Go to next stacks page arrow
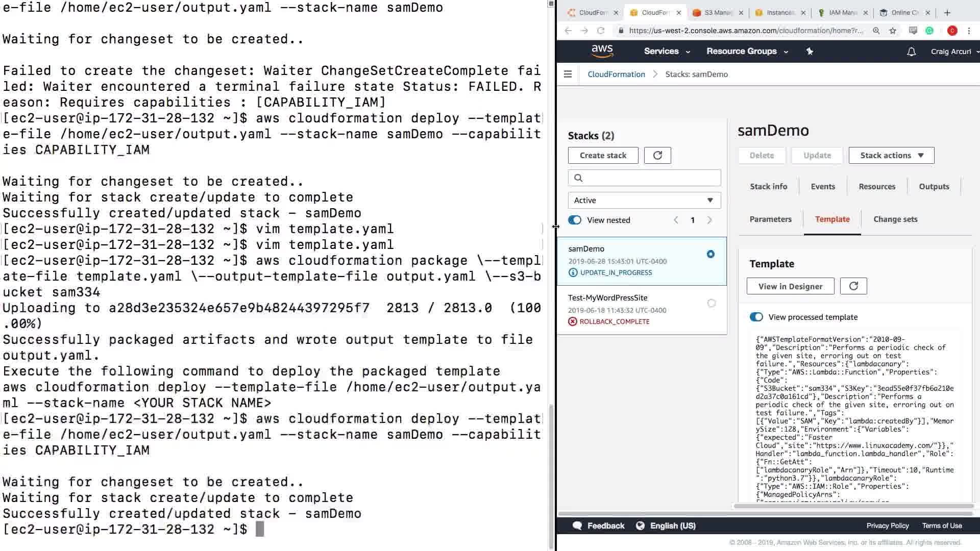The height and width of the screenshot is (551, 980). tap(709, 220)
